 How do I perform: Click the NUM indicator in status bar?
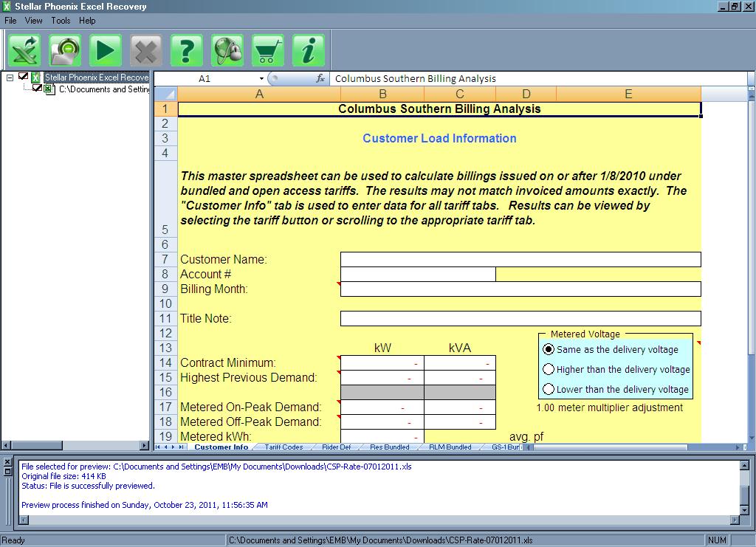pyautogui.click(x=717, y=540)
